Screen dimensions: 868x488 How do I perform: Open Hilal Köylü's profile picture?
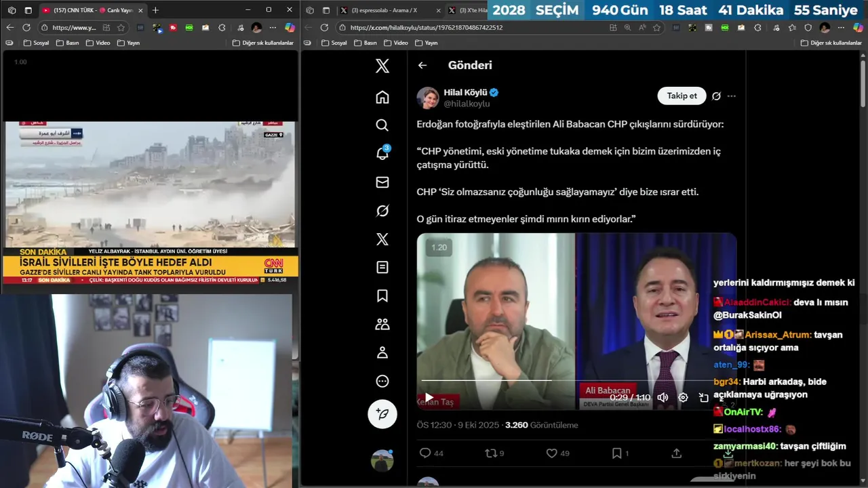(428, 98)
